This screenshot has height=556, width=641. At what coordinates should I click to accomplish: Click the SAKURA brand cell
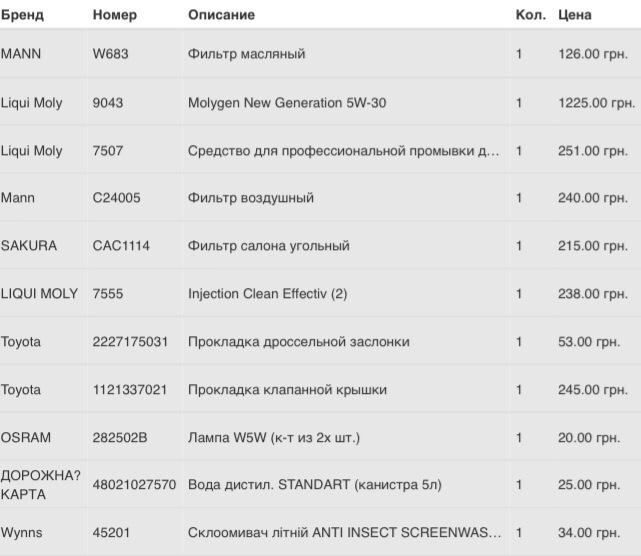[29, 246]
